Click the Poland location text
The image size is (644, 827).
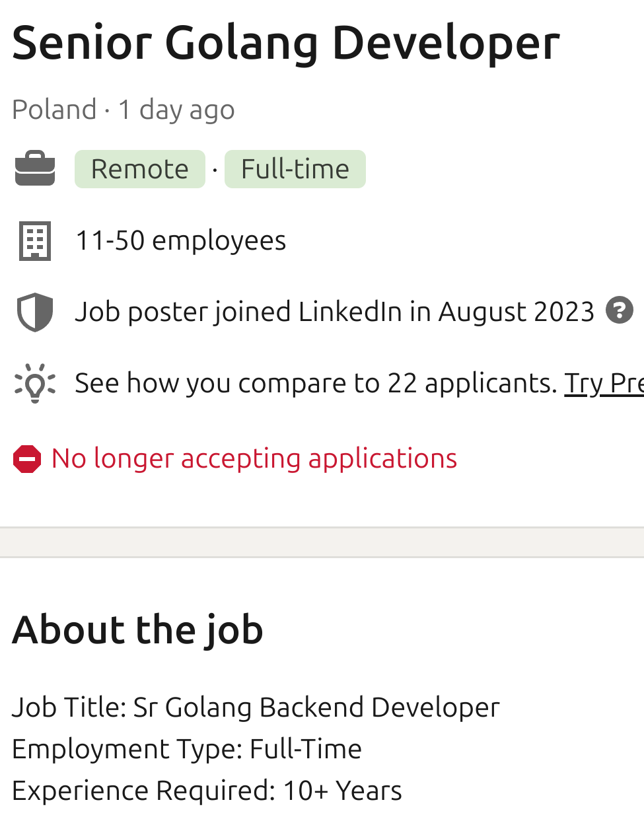[54, 110]
